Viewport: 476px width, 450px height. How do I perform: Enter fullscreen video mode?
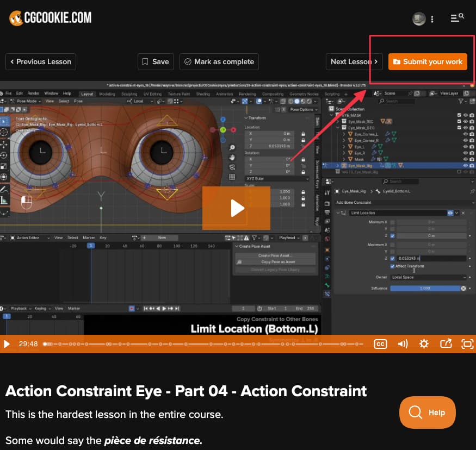467,344
